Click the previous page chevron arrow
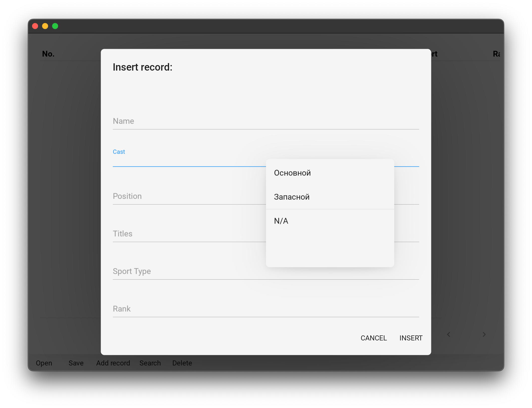 tap(449, 334)
